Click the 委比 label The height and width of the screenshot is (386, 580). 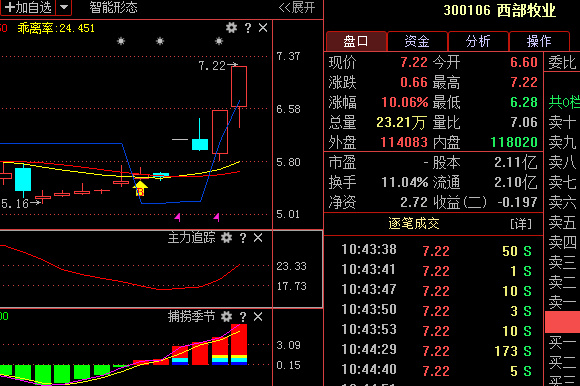[562, 62]
